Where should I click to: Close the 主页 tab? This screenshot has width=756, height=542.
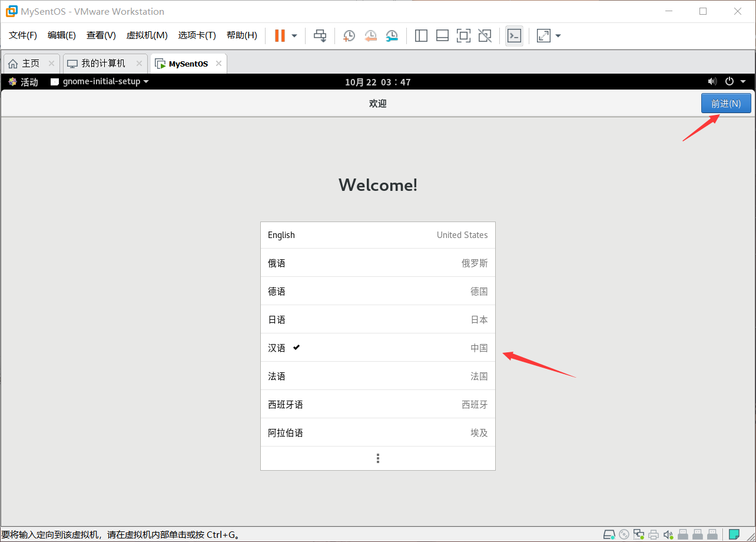tap(51, 64)
